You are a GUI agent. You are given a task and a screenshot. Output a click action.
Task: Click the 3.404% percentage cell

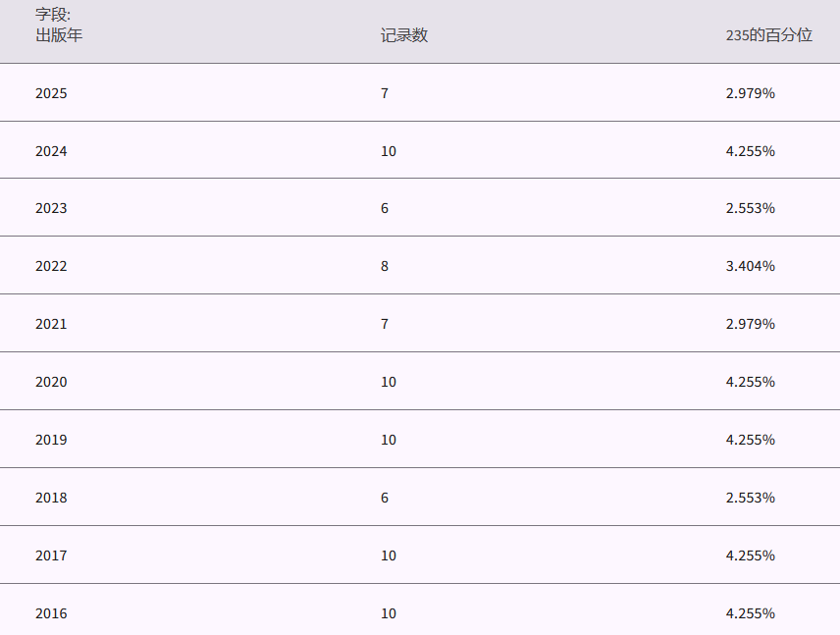[750, 266]
